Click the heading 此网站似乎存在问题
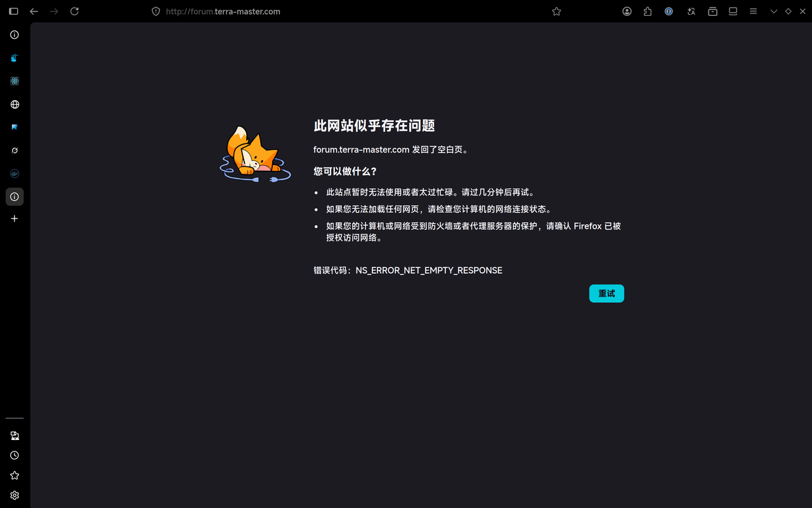 pos(374,126)
